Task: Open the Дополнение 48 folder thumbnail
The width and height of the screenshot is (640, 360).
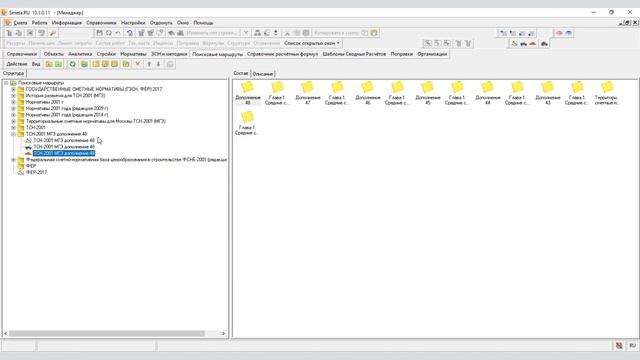Action: click(247, 93)
